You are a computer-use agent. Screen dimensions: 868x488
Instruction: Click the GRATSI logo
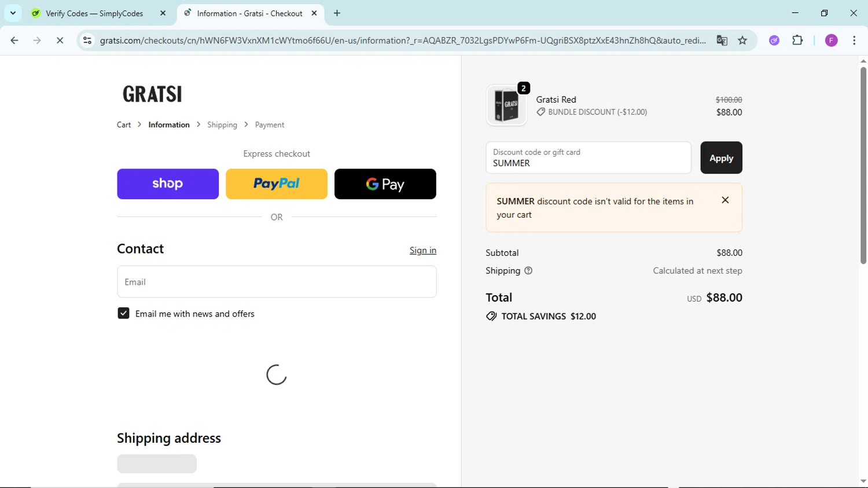tap(152, 94)
